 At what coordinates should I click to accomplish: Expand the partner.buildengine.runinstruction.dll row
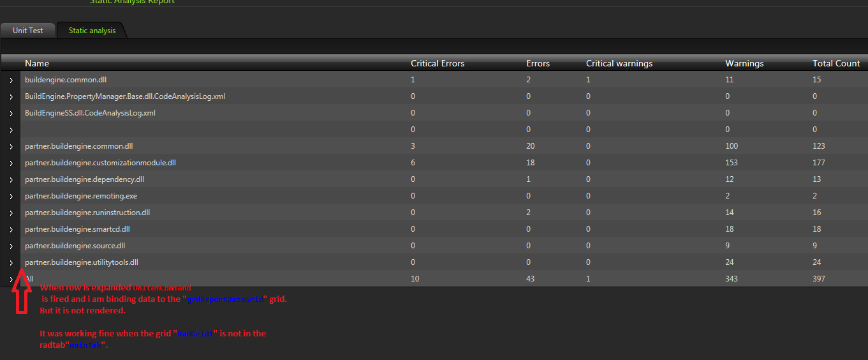pos(11,213)
